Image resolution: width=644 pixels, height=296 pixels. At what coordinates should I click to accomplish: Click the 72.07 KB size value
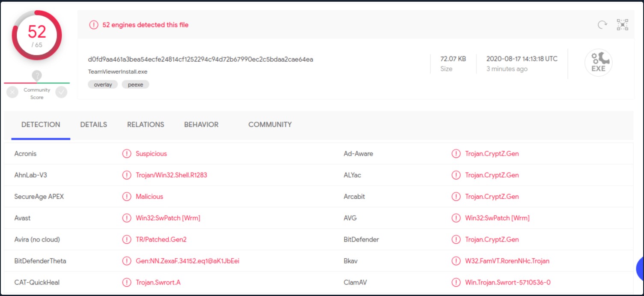tap(453, 59)
